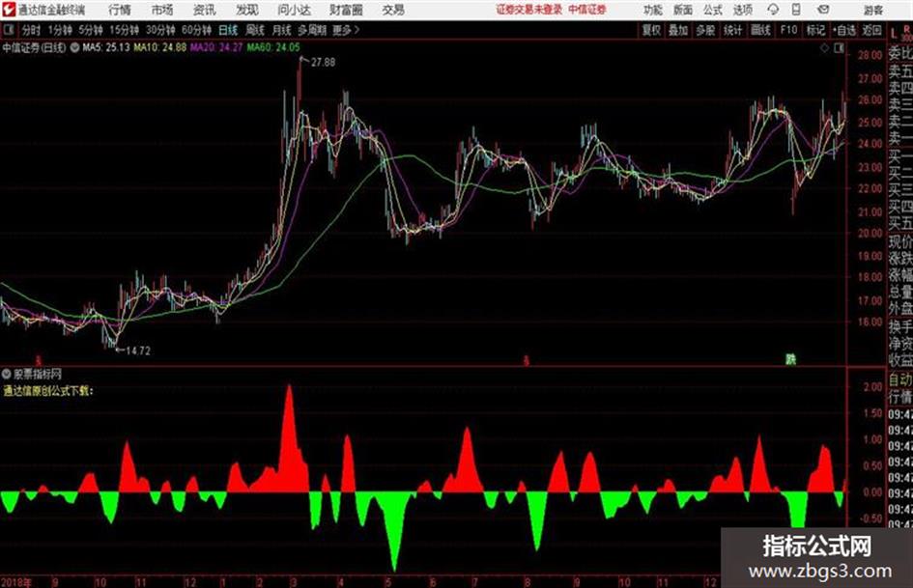
Task: Click the 股票指标网 indicator name
Action: pyautogui.click(x=38, y=374)
